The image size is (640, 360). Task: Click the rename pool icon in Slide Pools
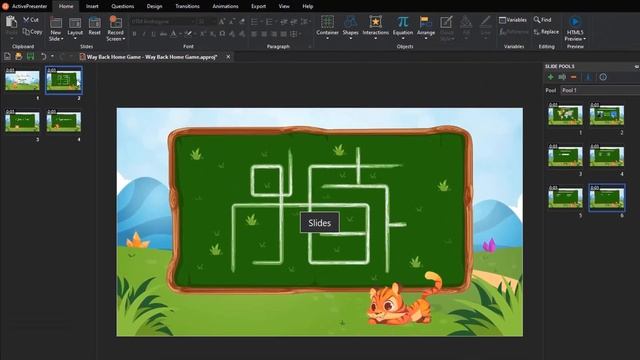(562, 77)
